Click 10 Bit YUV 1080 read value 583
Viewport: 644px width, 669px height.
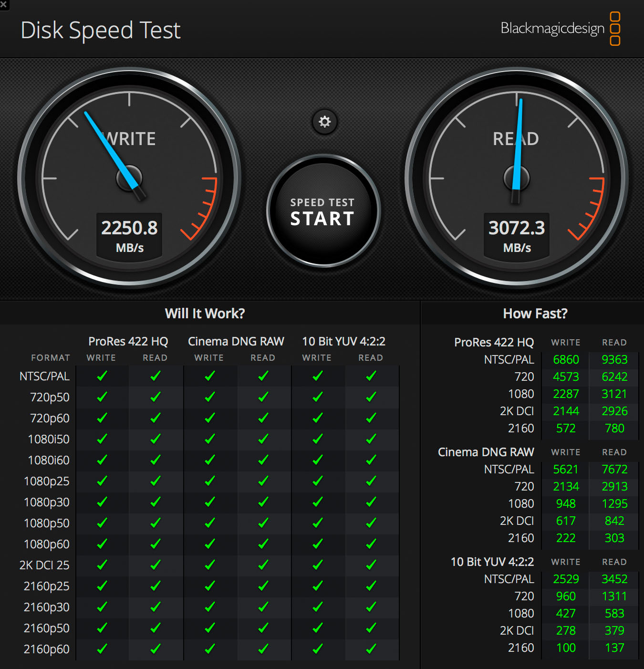[614, 614]
